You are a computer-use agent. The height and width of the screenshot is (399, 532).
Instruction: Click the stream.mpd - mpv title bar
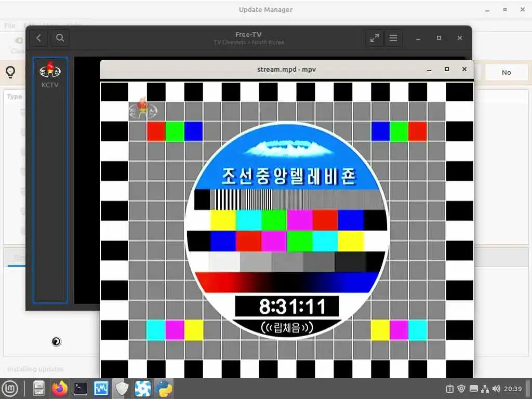pos(286,69)
